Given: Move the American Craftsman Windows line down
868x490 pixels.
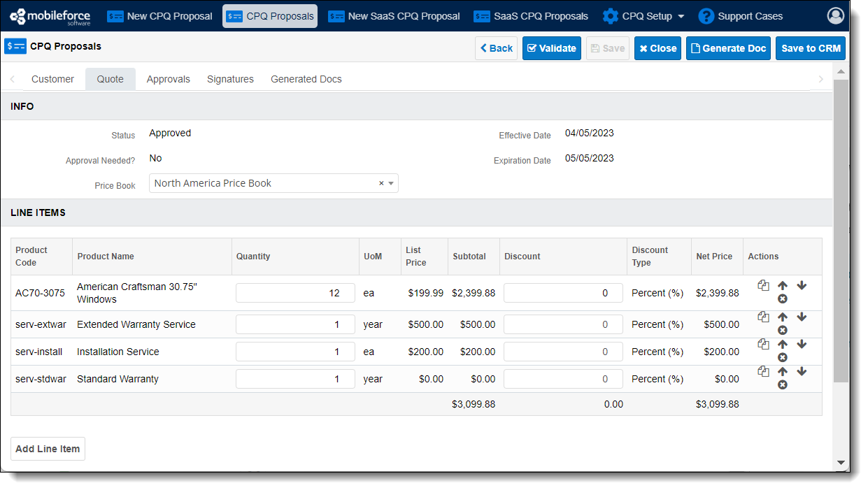Looking at the screenshot, I should [802, 285].
